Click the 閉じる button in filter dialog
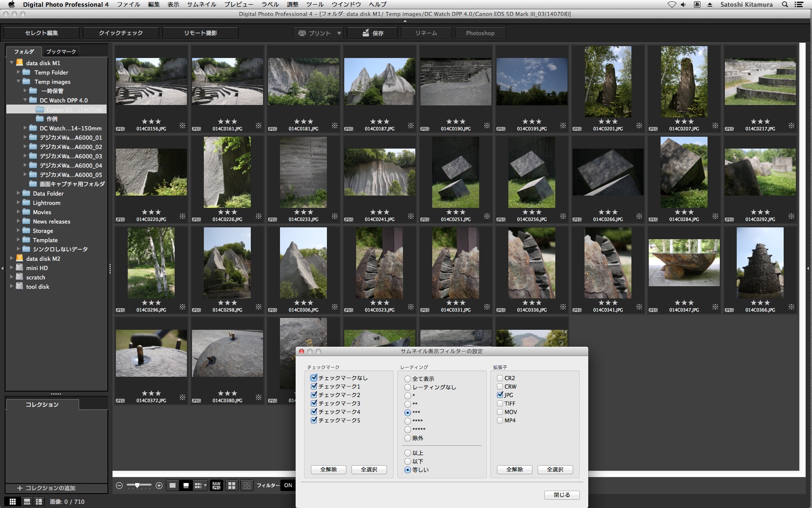 tap(562, 495)
